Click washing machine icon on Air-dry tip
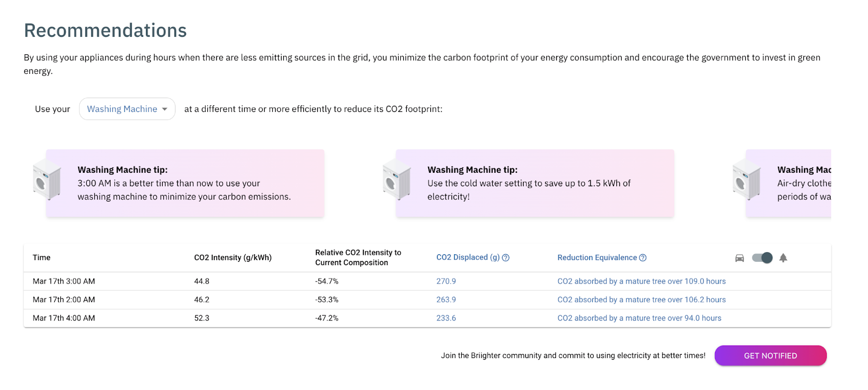The width and height of the screenshot is (868, 390). click(746, 180)
